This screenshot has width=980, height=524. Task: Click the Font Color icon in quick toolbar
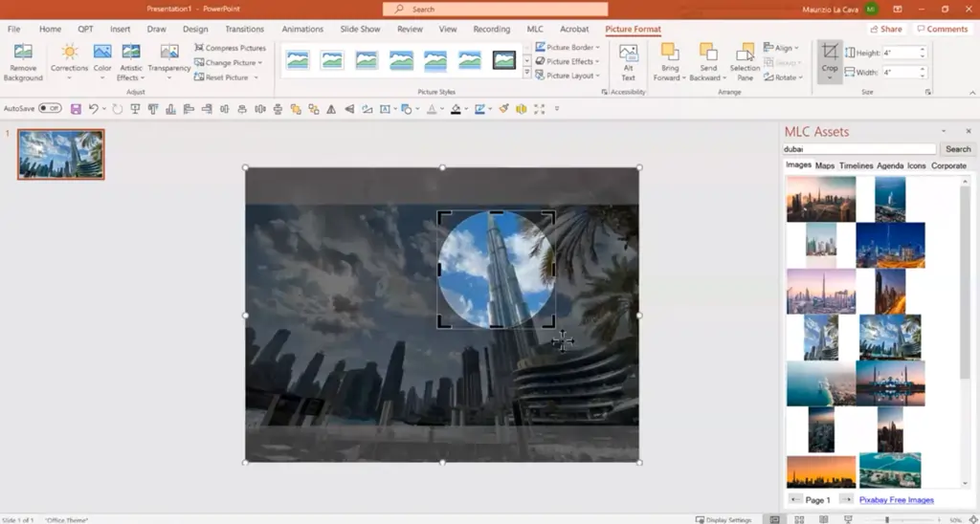point(432,109)
